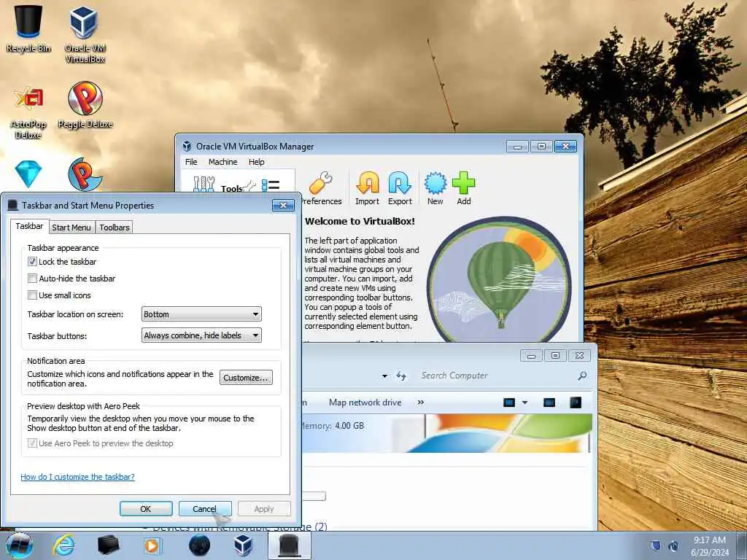The height and width of the screenshot is (560, 747).
Task: Open the Machine menu in VirtualBox
Action: pyautogui.click(x=222, y=162)
